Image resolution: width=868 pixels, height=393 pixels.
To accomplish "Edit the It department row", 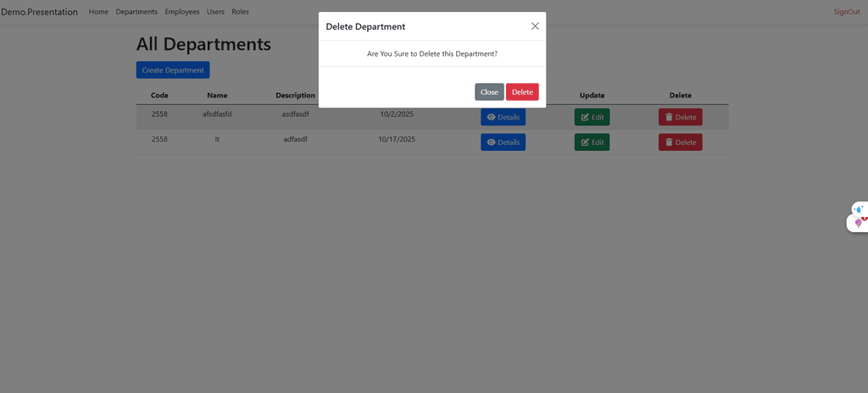I will [x=592, y=142].
